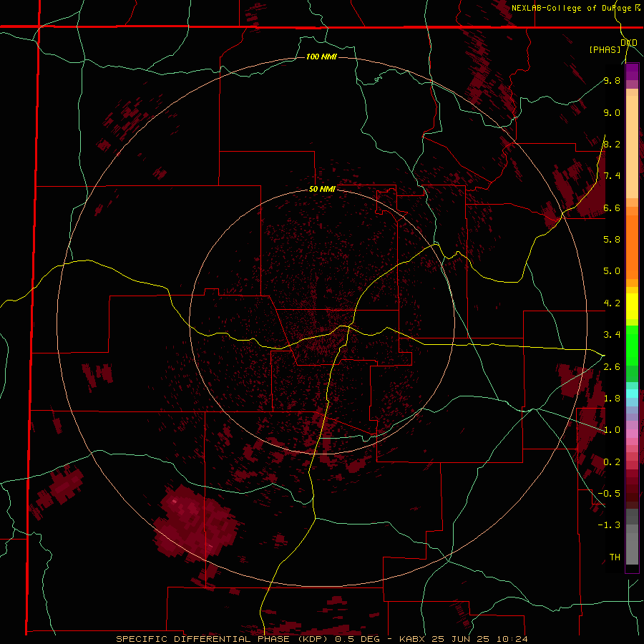The width and height of the screenshot is (644, 644).
Task: Pick the bright green color bar segment
Action: (632, 345)
